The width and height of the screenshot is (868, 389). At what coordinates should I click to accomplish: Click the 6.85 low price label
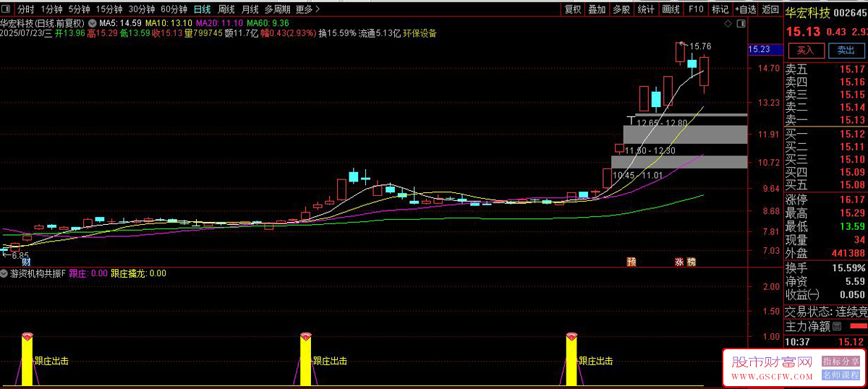(x=20, y=255)
